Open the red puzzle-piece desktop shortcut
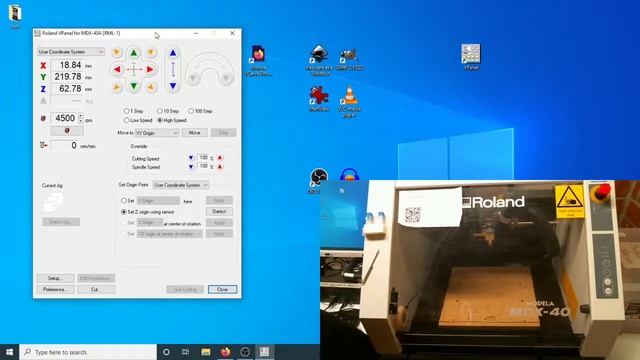 pos(319,98)
